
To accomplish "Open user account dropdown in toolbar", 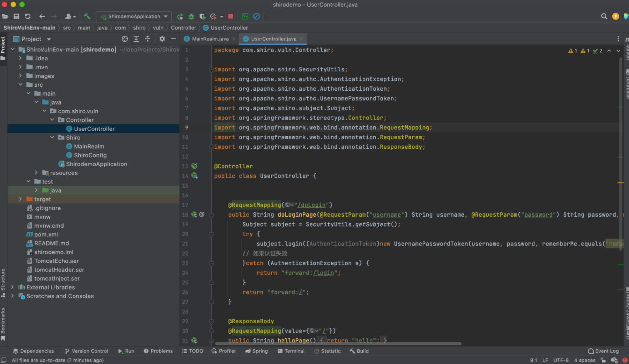I will pos(70,16).
